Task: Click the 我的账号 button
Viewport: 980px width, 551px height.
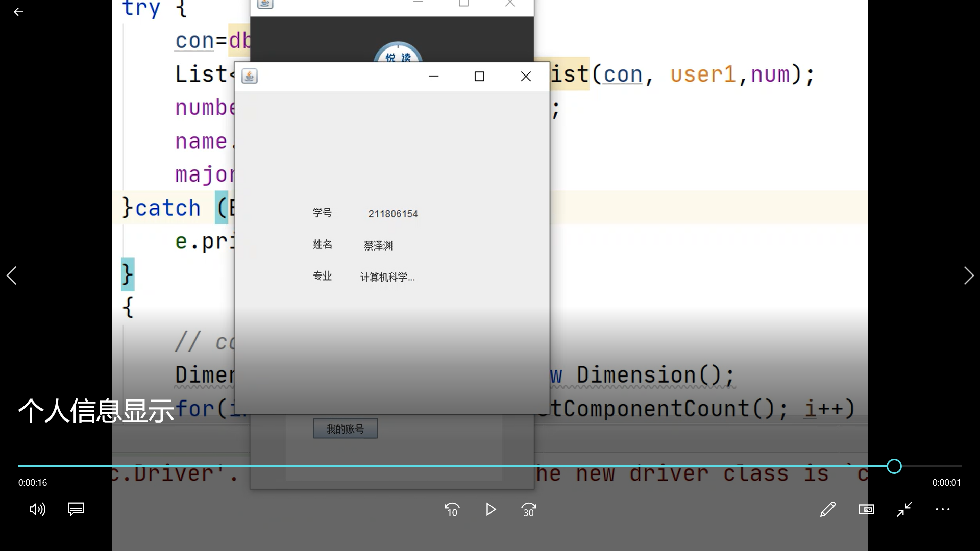Action: [346, 429]
